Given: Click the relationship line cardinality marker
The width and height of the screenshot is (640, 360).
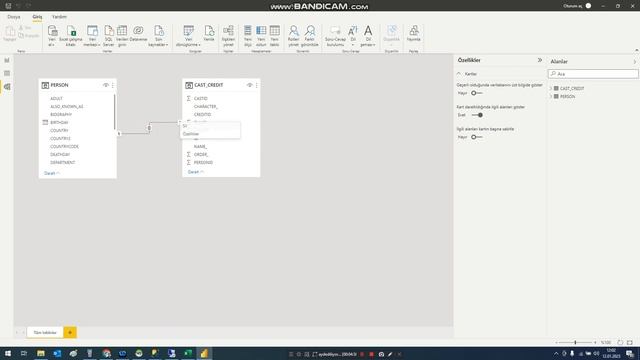Looking at the screenshot, I should click(x=149, y=128).
